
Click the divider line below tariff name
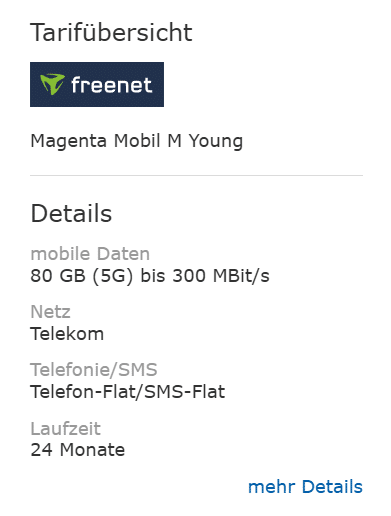pos(196,175)
